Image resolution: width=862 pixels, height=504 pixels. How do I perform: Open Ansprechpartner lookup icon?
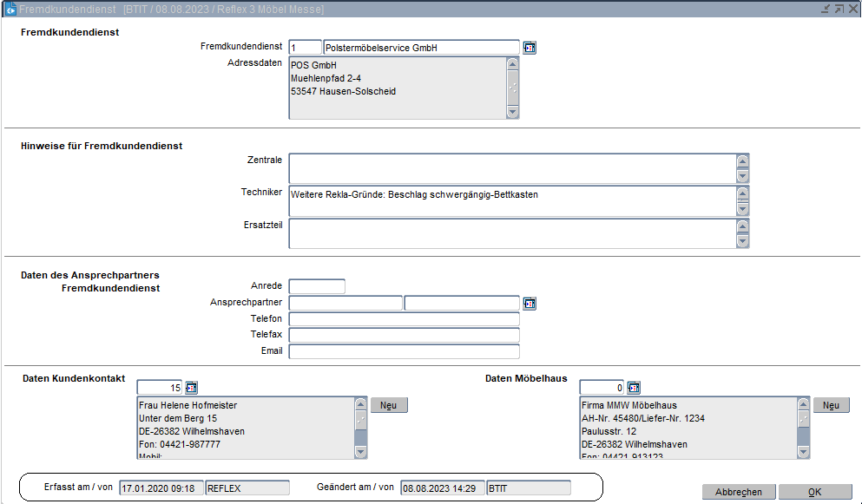point(530,303)
